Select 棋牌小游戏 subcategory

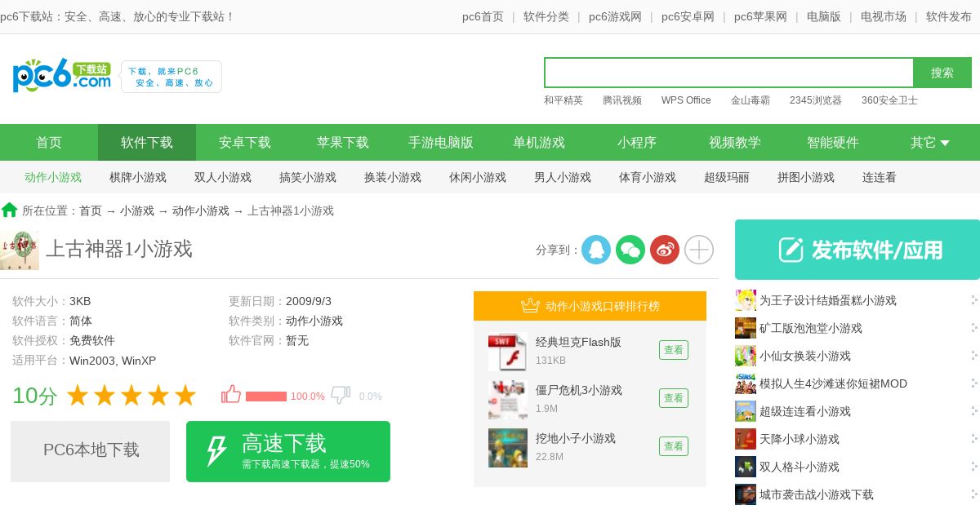point(138,177)
